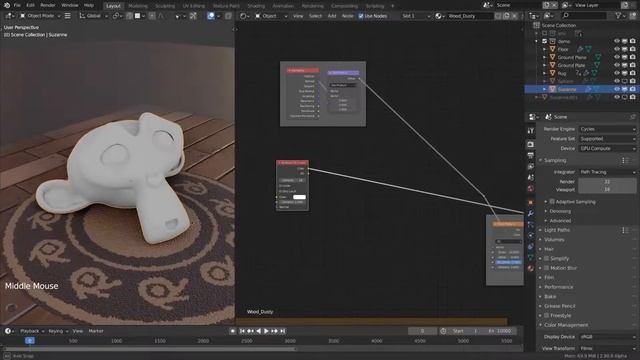Jump to the timeline start frame
The width and height of the screenshot is (640, 360).
tap(242, 331)
